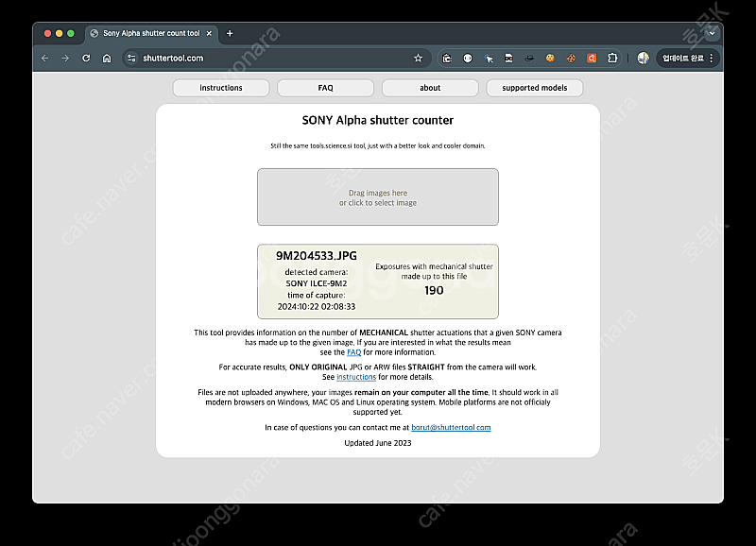Open the instructions page button
The width and height of the screenshot is (756, 546).
tap(221, 88)
